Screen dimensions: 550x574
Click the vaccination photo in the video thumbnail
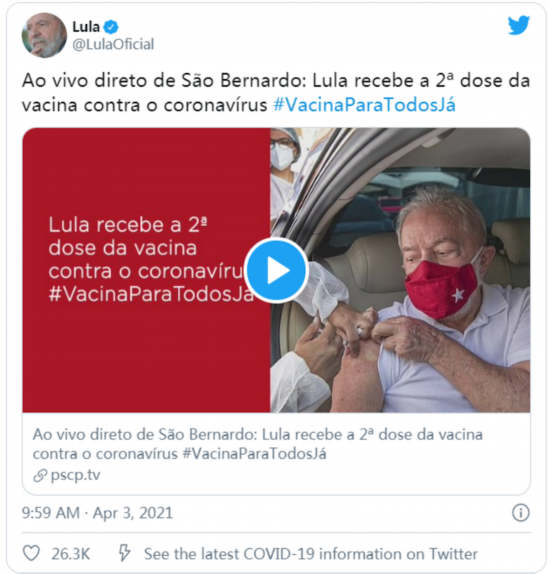coord(400,270)
